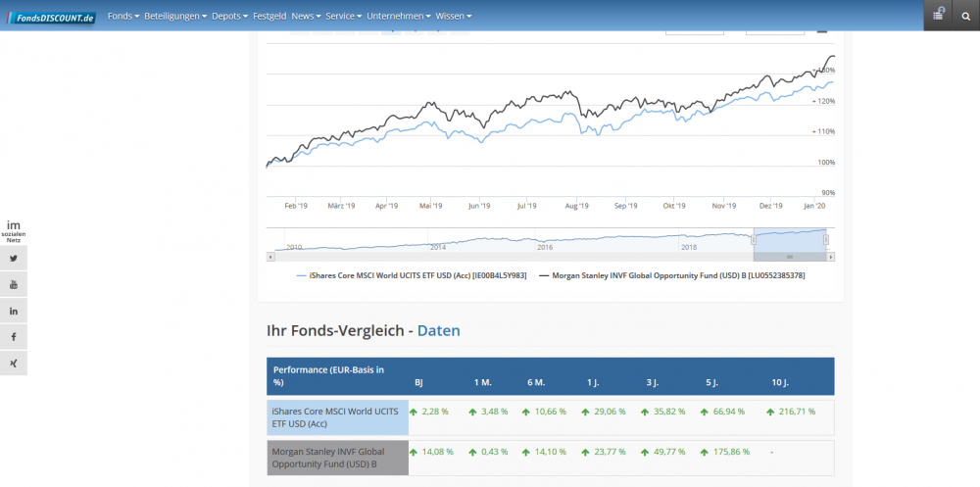Click the iShares 66,94 % value
The width and height of the screenshot is (980, 487).
point(729,412)
